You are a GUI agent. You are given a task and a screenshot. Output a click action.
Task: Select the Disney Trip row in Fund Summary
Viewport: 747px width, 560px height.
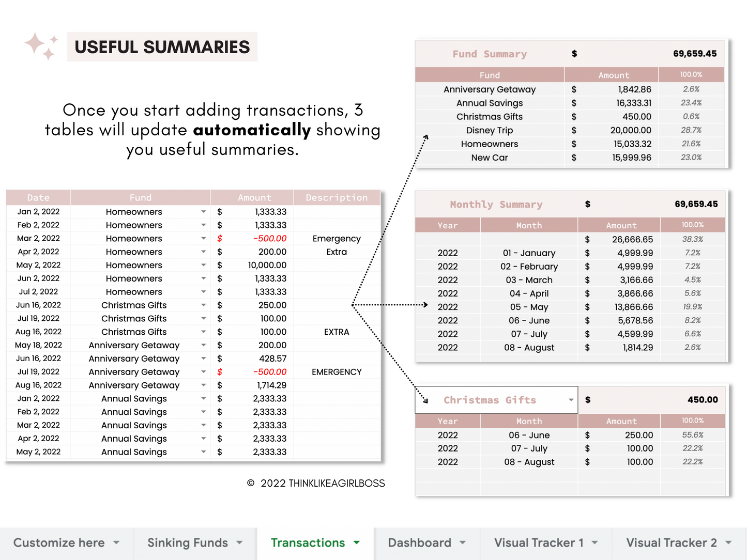click(489, 130)
